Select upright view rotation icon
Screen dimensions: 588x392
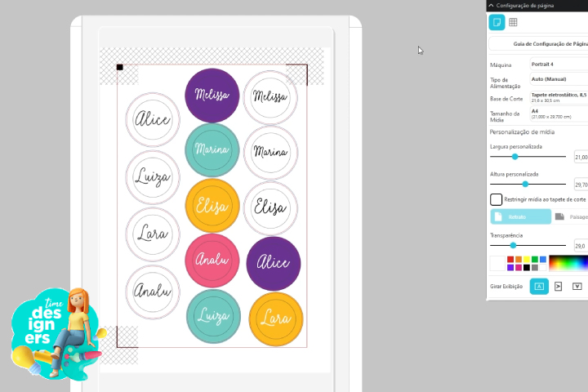pyautogui.click(x=539, y=286)
